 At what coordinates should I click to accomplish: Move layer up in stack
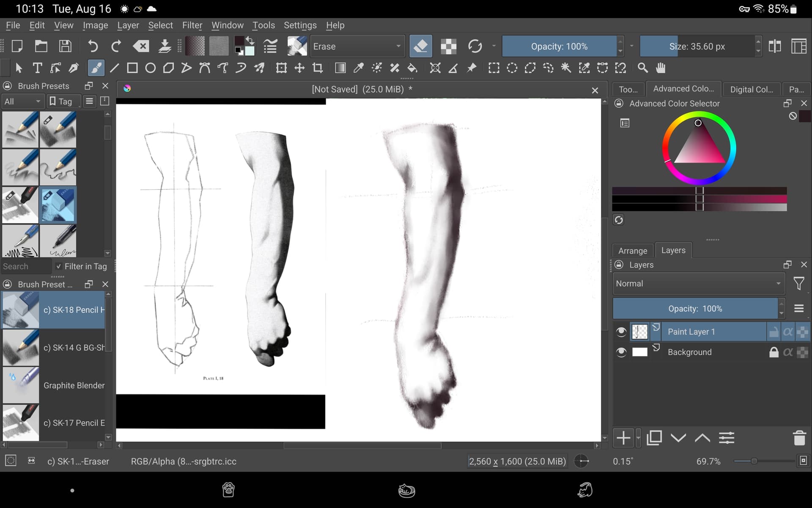(702, 438)
